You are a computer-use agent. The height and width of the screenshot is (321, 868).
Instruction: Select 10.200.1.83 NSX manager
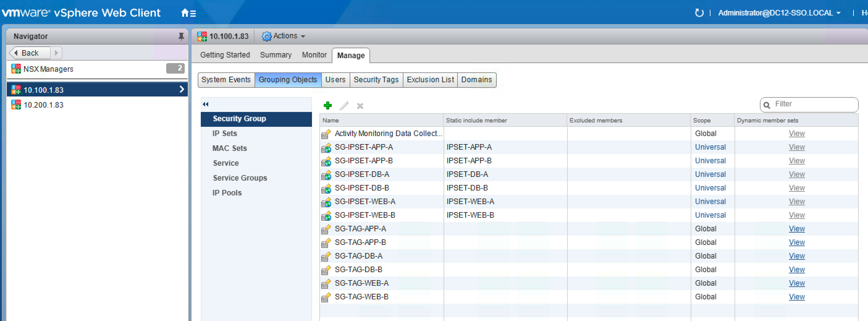pyautogui.click(x=44, y=105)
